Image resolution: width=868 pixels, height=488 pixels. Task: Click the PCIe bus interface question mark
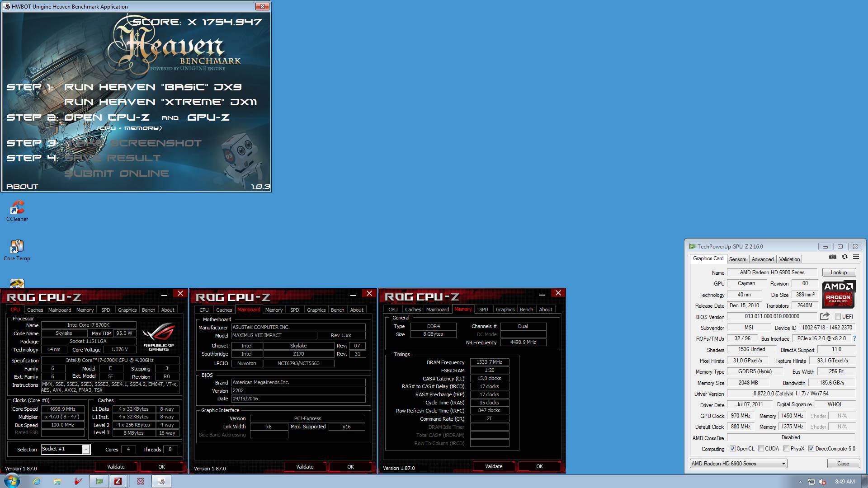854,338
